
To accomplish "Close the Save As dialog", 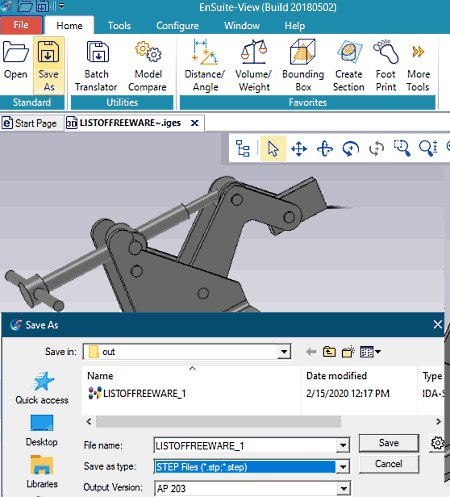I will pos(438,324).
